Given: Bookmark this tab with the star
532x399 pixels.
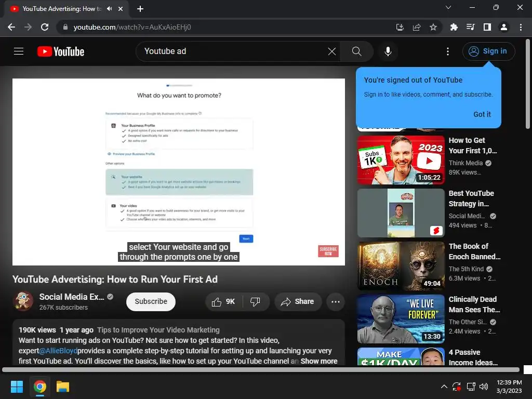Looking at the screenshot, I should pos(433,27).
